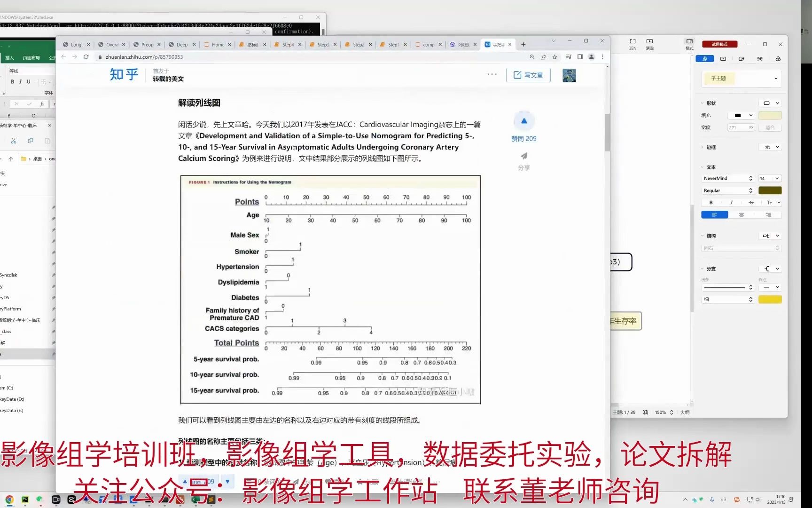Toggle bold in XMind text format
This screenshot has height=508, width=812.
(x=711, y=203)
